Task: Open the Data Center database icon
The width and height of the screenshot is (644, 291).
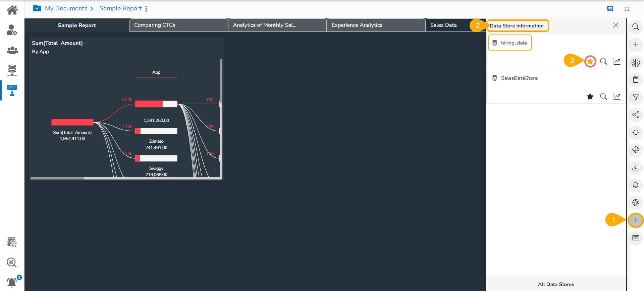Action: point(12,70)
